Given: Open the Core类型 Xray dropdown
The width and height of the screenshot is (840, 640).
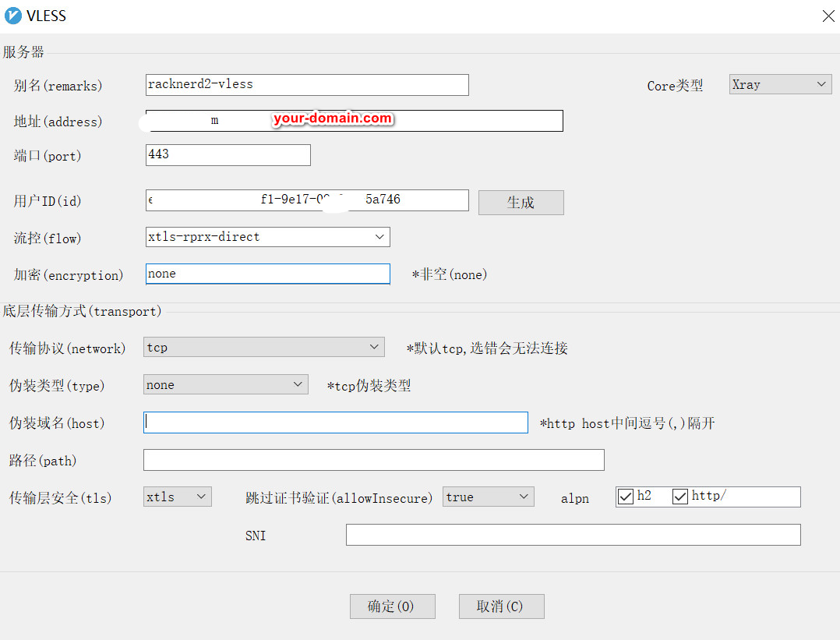Looking at the screenshot, I should coord(780,84).
